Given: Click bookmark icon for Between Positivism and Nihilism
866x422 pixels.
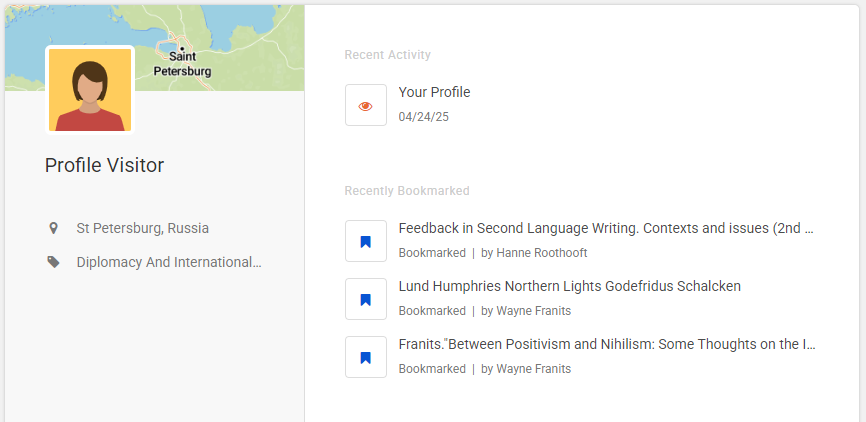Looking at the screenshot, I should 366,357.
